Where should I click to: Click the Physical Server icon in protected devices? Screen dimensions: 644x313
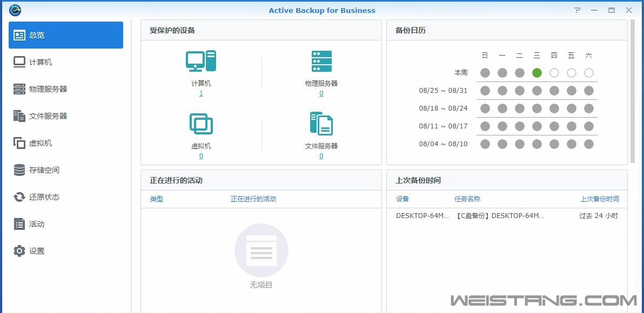pyautogui.click(x=321, y=61)
